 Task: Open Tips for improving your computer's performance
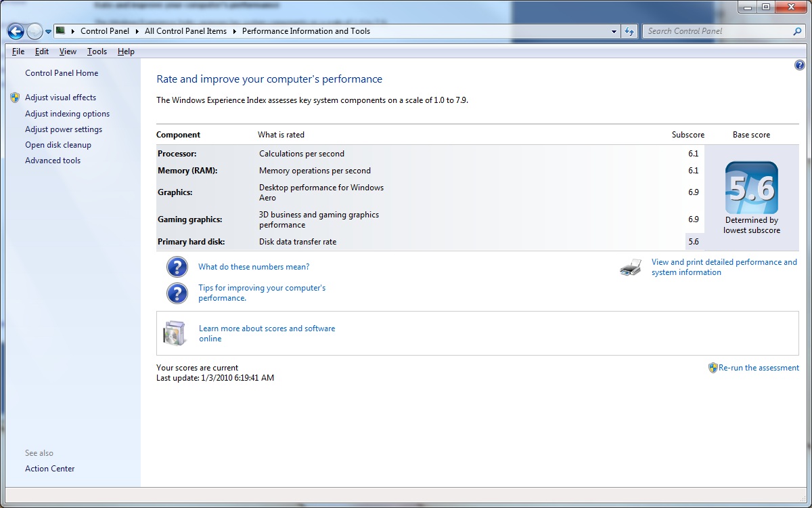(x=262, y=293)
